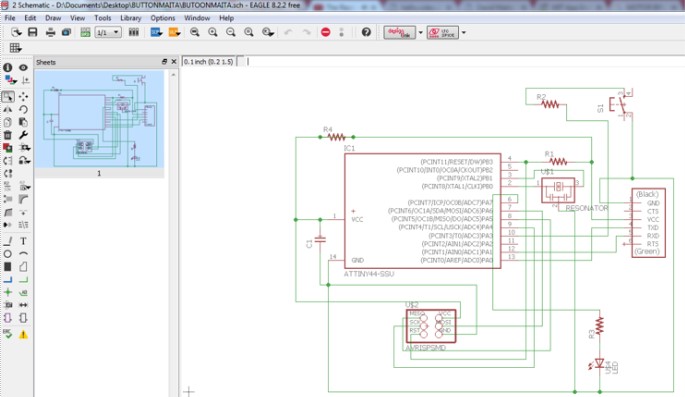Close the Sheets panel
Viewport: 685px width, 397px height.
[173, 62]
